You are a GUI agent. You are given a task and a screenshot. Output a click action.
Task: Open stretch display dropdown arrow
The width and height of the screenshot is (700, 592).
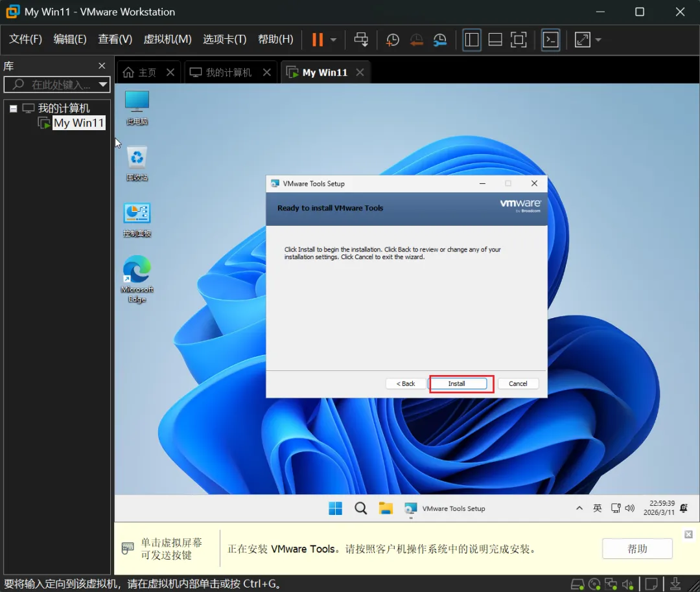(x=598, y=40)
